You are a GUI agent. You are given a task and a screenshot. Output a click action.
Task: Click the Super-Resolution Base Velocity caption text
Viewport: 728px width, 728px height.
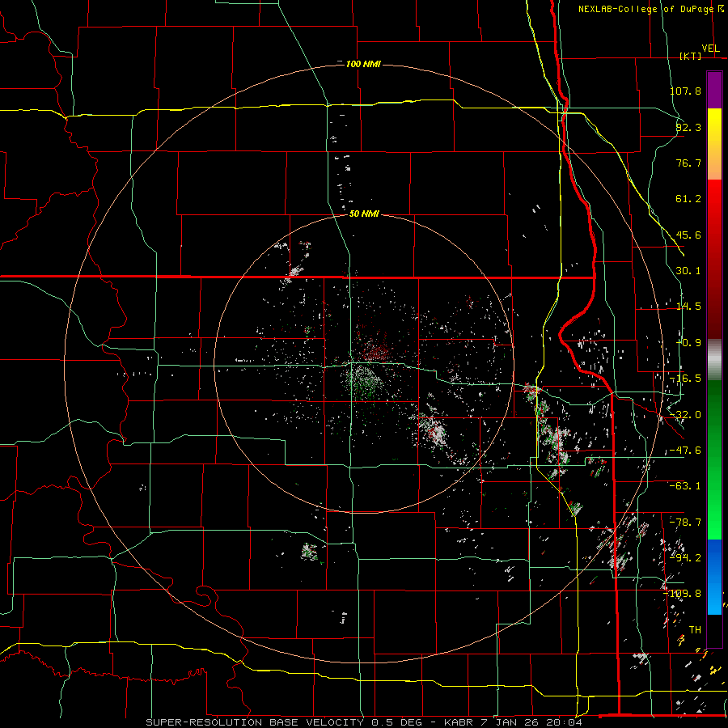364,722
